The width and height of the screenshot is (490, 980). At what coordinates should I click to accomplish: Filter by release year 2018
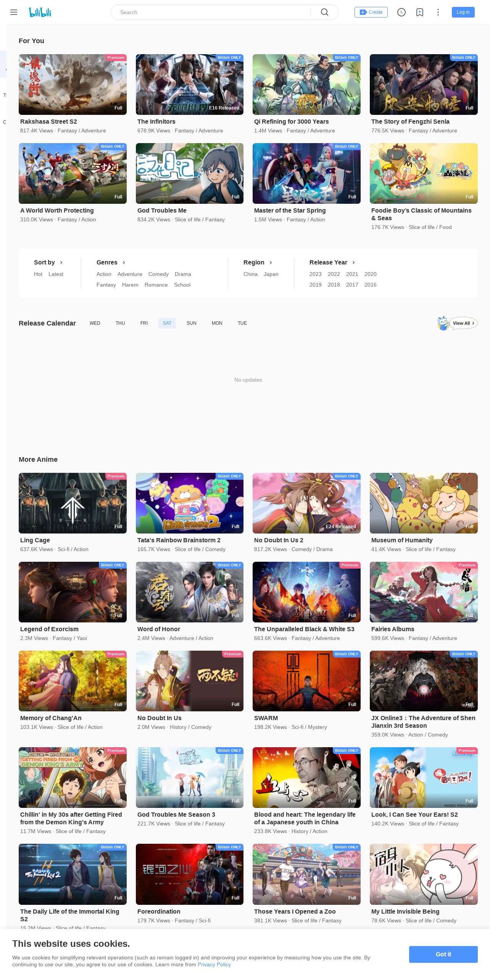tap(334, 285)
